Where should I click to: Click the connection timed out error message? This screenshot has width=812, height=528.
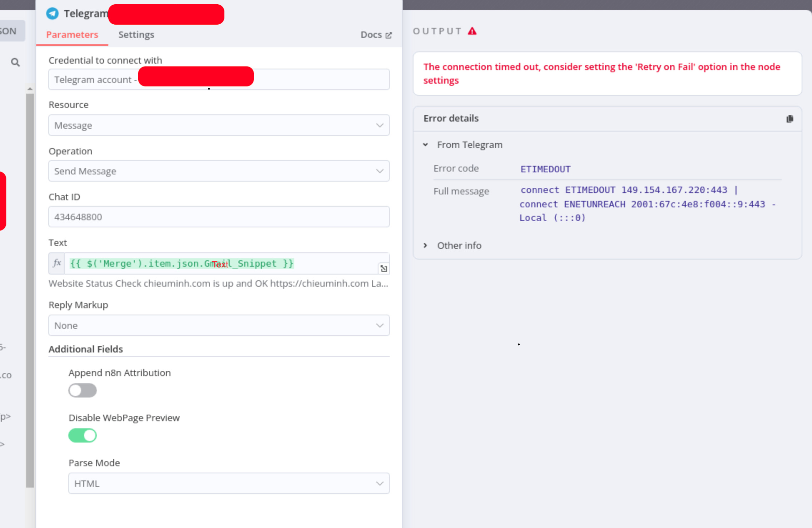tap(602, 73)
